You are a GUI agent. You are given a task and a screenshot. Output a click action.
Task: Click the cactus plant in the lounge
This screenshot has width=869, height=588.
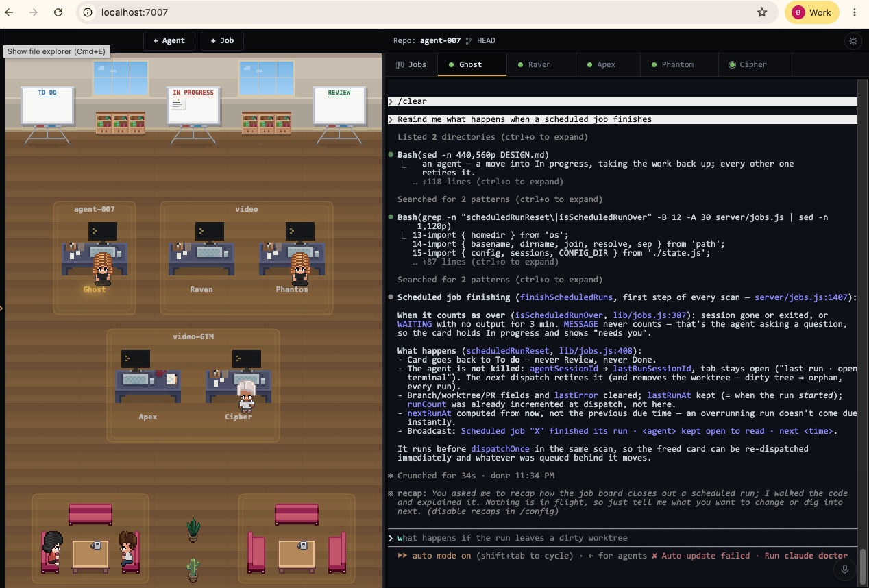click(193, 569)
